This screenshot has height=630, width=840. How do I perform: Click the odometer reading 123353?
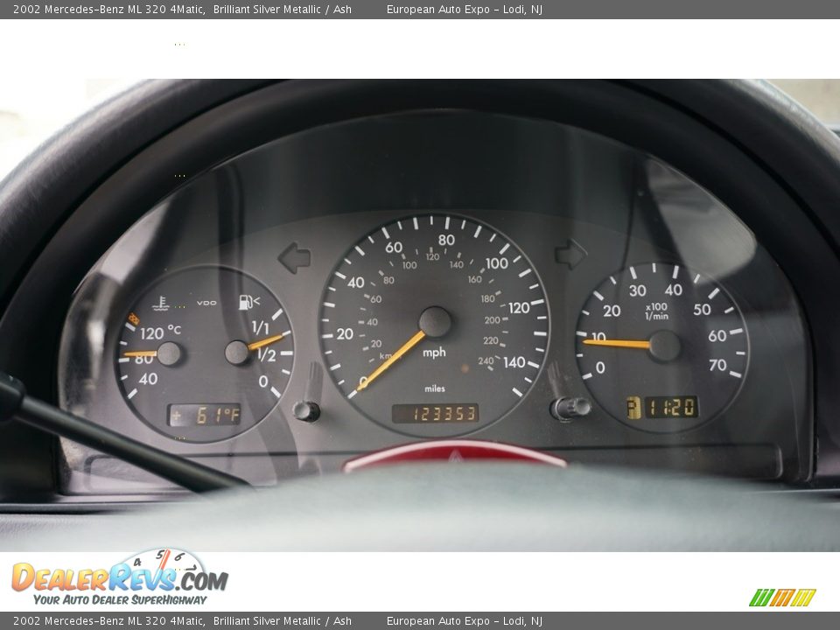(435, 413)
